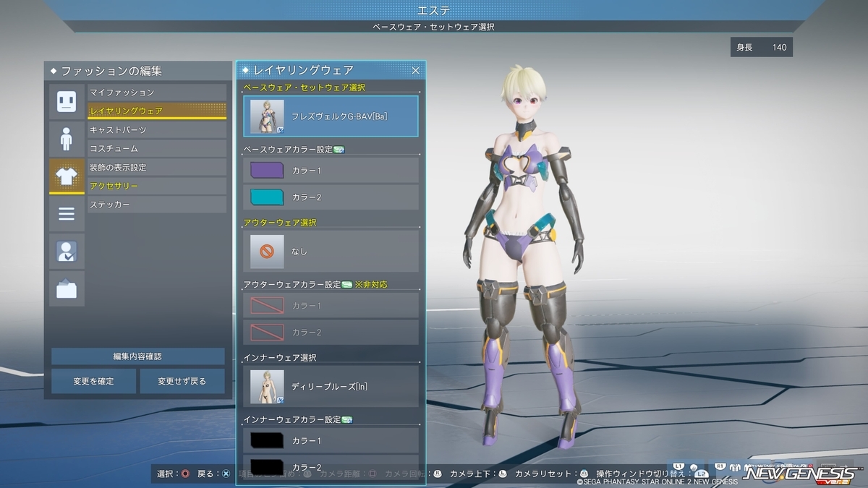The height and width of the screenshot is (488, 868).
Task: Pick innerwear カラー2 black swatch
Action: point(267,466)
